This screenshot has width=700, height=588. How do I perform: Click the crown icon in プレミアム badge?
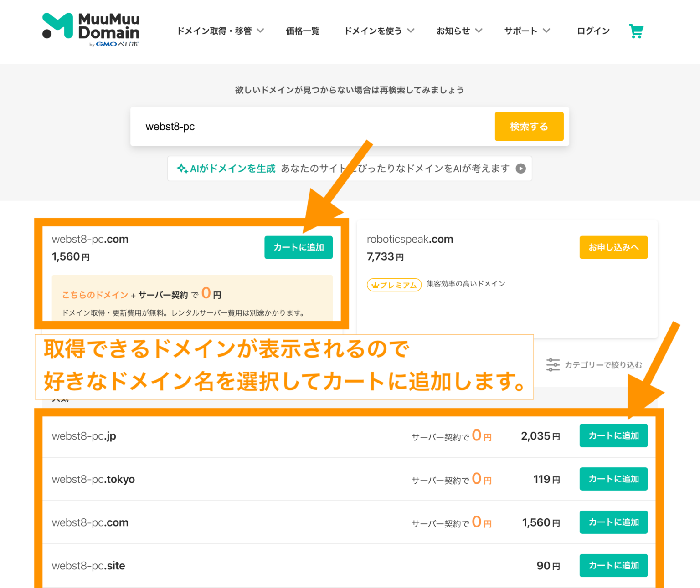pyautogui.click(x=375, y=285)
